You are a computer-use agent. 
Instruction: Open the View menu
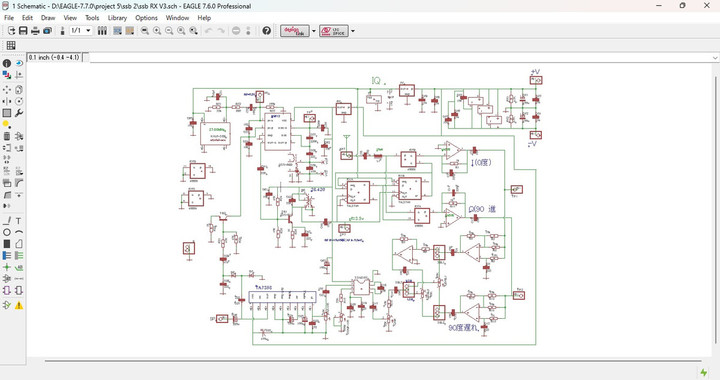pyautogui.click(x=70, y=18)
